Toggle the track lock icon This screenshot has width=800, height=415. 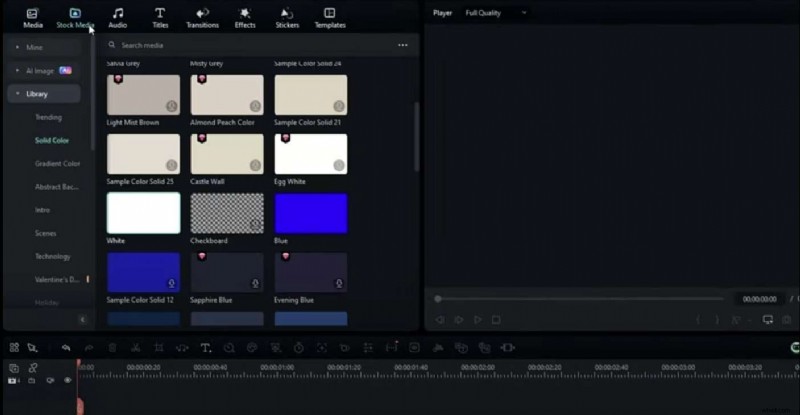31,381
